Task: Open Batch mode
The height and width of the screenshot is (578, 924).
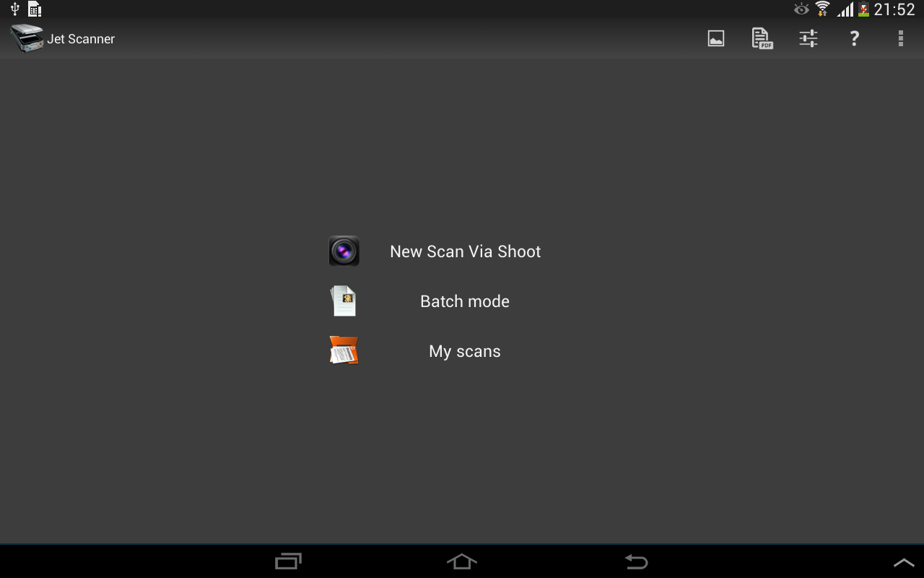Action: click(x=464, y=301)
